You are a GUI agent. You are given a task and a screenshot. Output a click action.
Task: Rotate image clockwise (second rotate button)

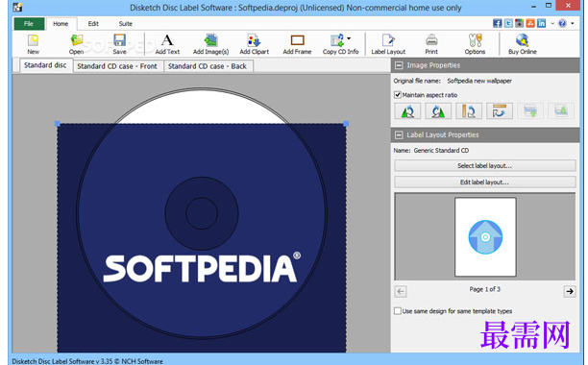(x=438, y=111)
